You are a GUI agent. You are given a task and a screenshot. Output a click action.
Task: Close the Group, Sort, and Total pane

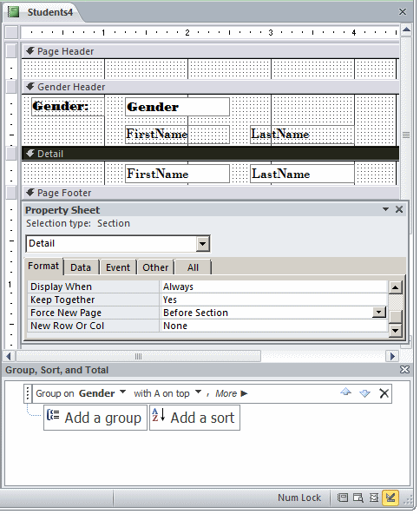404,370
